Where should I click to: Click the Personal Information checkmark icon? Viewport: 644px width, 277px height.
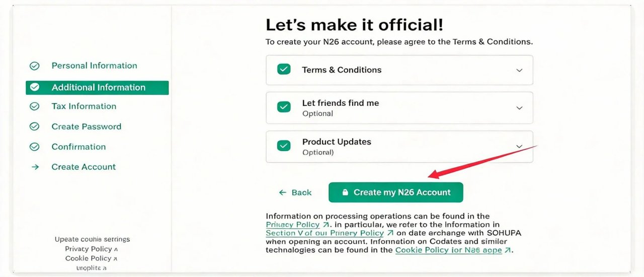click(35, 66)
